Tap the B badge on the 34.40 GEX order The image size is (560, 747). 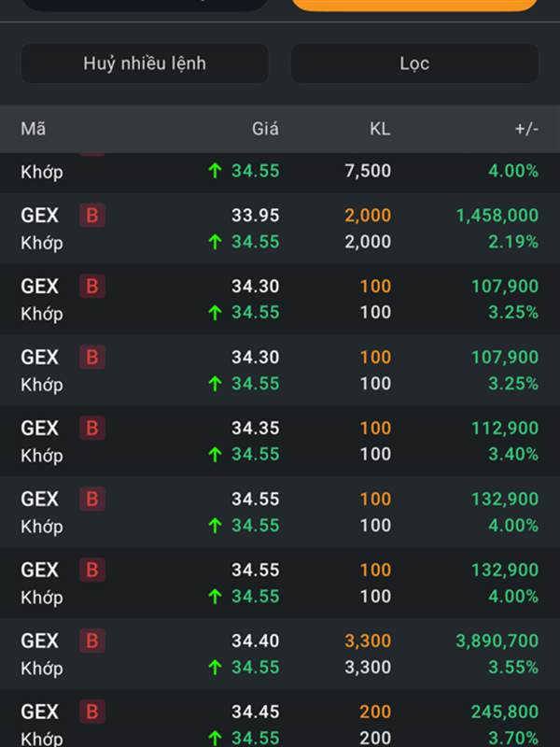tap(91, 641)
